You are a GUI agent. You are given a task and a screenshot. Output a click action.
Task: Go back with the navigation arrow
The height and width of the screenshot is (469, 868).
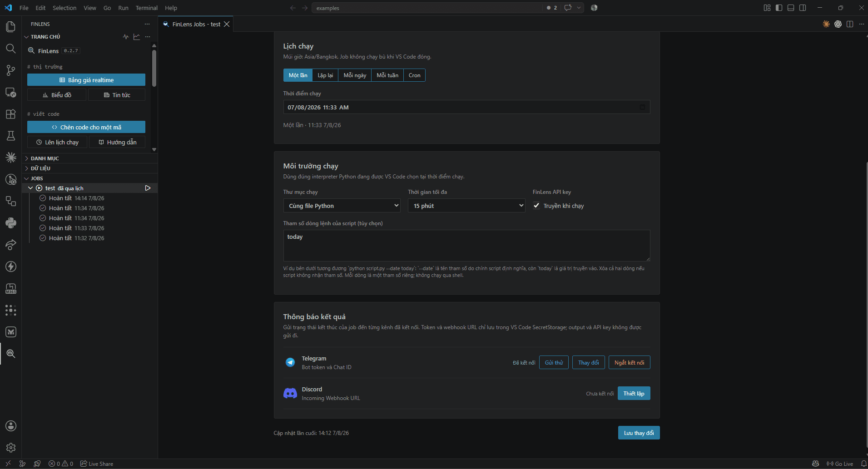pyautogui.click(x=293, y=8)
